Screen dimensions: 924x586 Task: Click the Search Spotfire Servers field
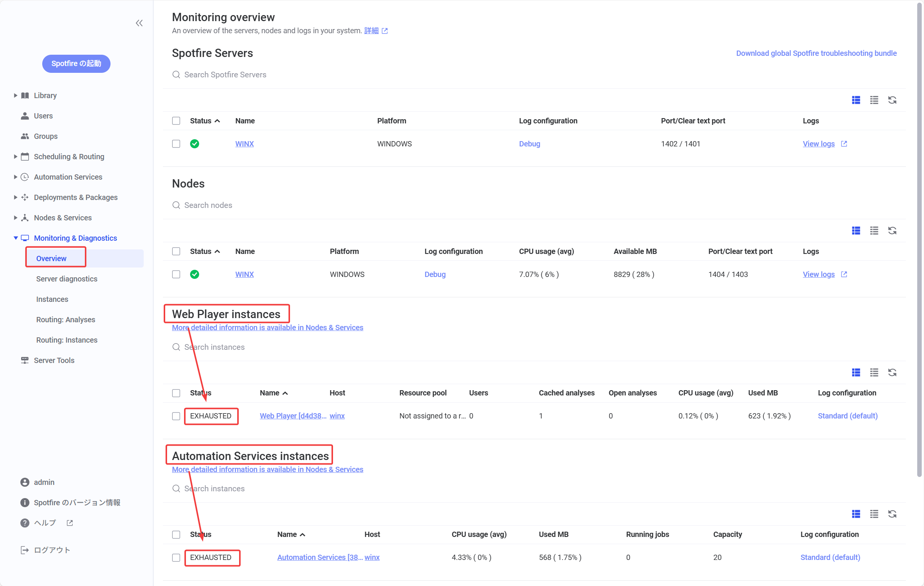click(x=225, y=74)
